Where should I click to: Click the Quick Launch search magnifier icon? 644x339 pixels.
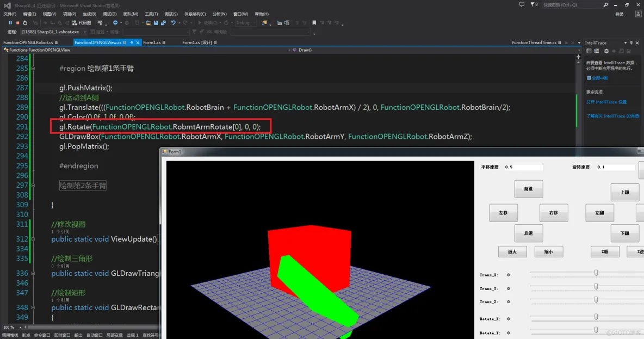[x=605, y=5]
